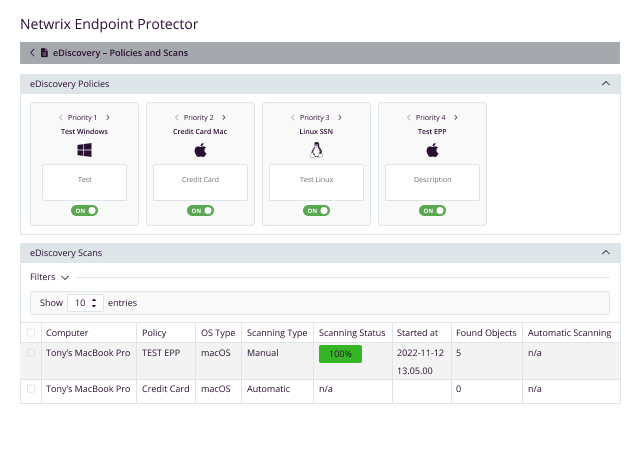This screenshot has width=640, height=450.
Task: Open the Show entries count selector
Action: tap(85, 303)
